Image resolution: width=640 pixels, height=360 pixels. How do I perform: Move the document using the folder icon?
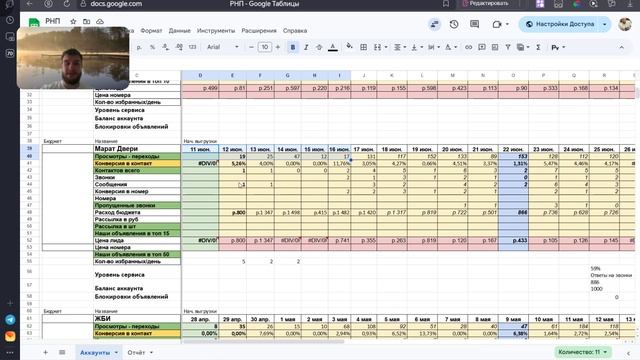coord(87,21)
